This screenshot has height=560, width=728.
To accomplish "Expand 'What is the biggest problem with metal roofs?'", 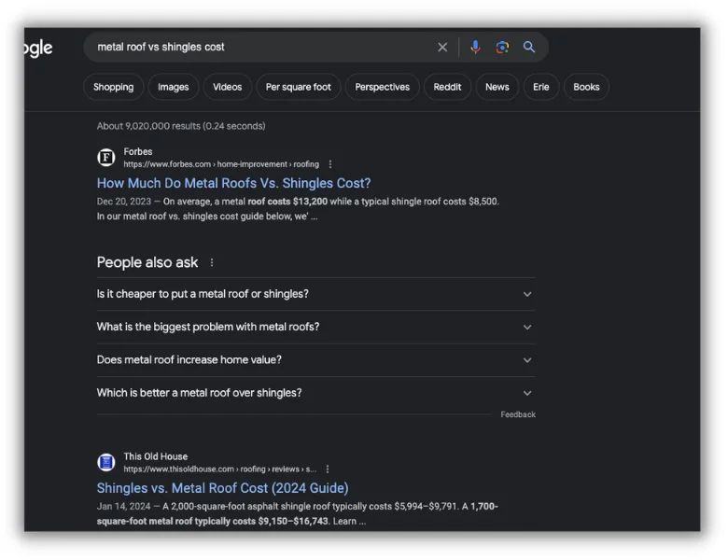I will click(x=315, y=327).
